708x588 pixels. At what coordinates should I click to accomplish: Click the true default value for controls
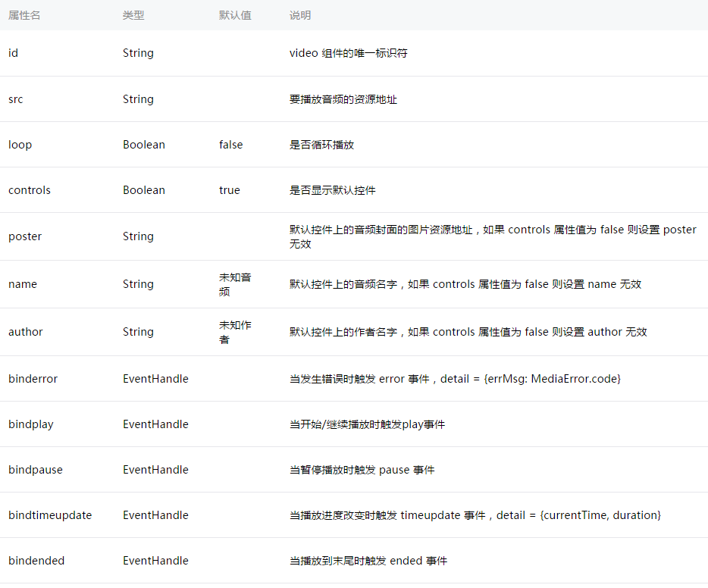tap(230, 190)
